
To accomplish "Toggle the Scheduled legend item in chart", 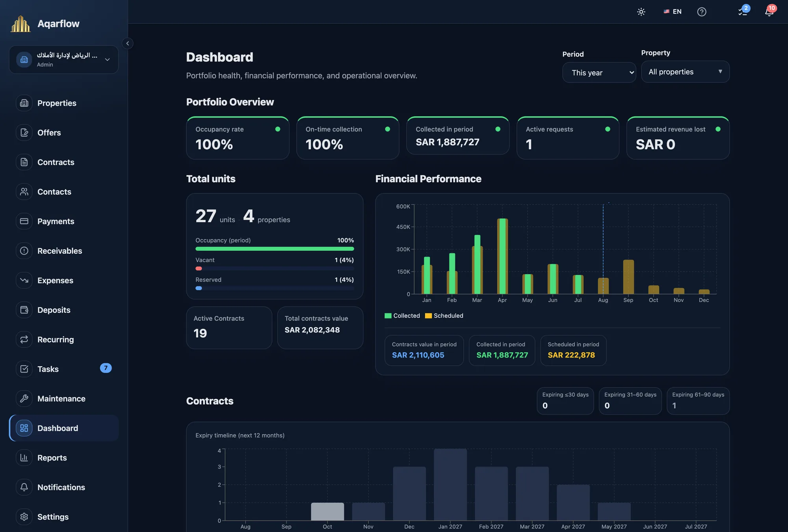I will click(x=444, y=316).
